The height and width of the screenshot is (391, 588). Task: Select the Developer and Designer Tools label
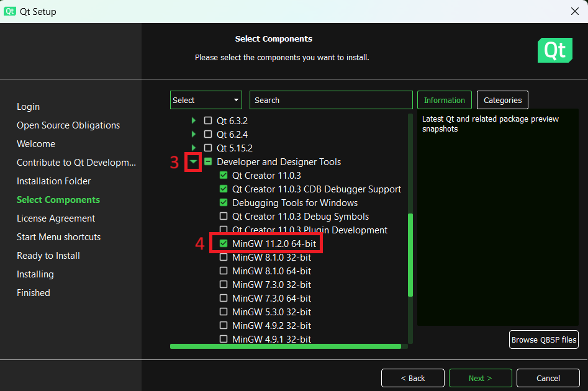point(279,162)
